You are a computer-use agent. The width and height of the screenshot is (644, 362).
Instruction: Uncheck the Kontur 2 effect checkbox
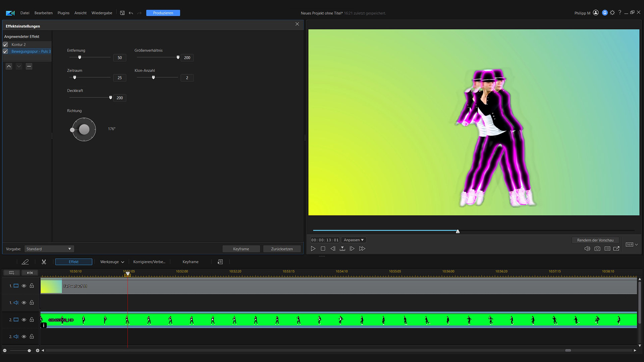point(5,45)
